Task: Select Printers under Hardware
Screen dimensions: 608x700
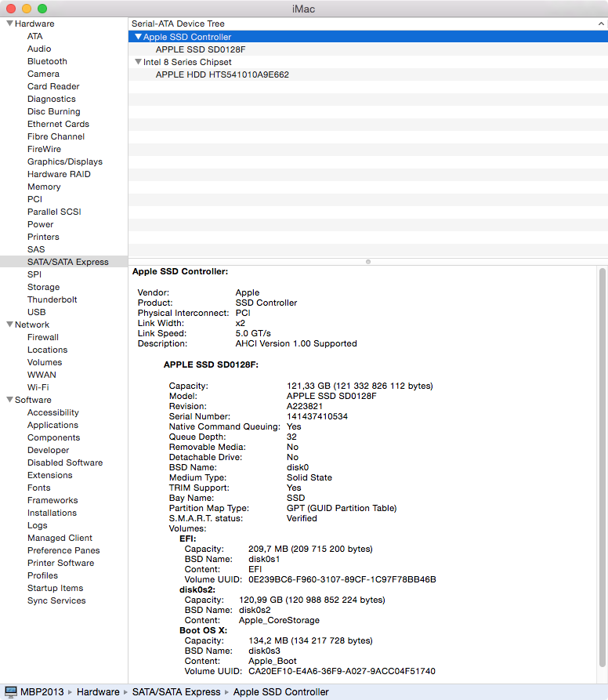Action: [x=43, y=236]
